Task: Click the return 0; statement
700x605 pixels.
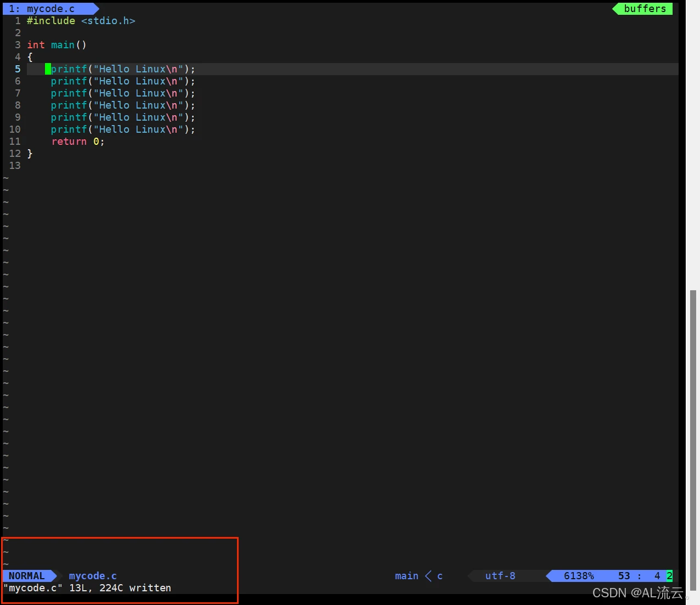Action: (78, 142)
